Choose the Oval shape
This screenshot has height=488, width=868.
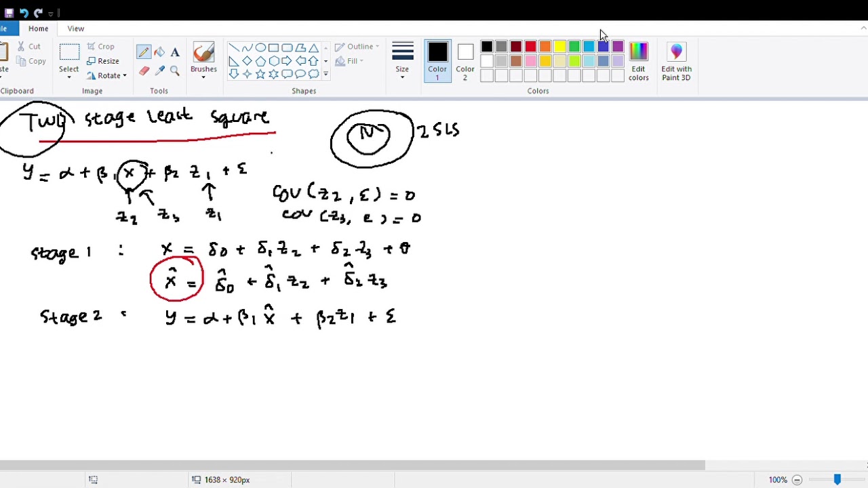click(x=260, y=47)
